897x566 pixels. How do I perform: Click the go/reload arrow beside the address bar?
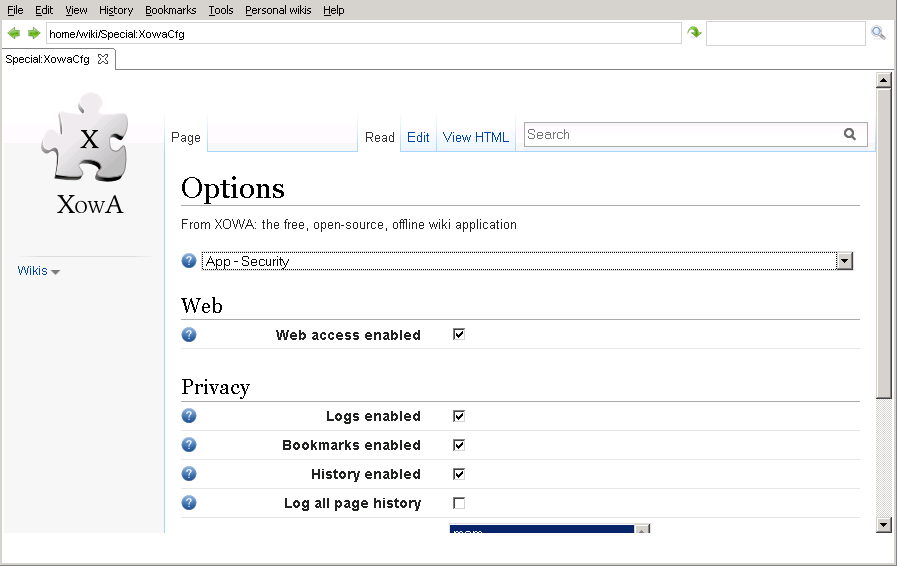(694, 33)
